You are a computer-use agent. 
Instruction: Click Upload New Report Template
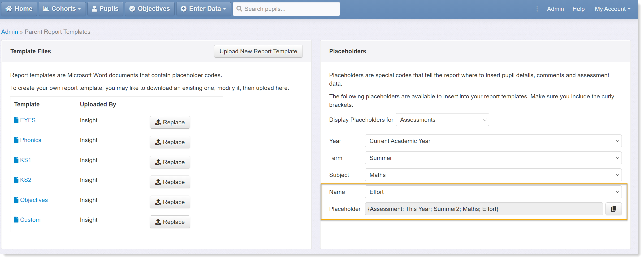click(258, 51)
